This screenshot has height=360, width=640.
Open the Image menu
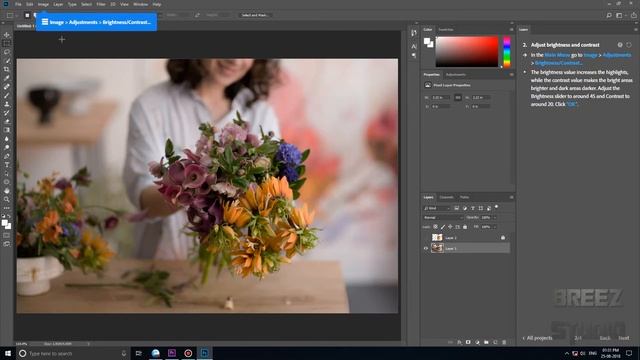43,4
